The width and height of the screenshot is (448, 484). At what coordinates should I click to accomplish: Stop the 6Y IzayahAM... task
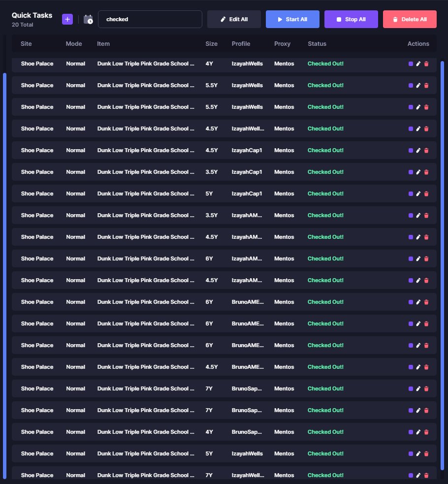(411, 258)
